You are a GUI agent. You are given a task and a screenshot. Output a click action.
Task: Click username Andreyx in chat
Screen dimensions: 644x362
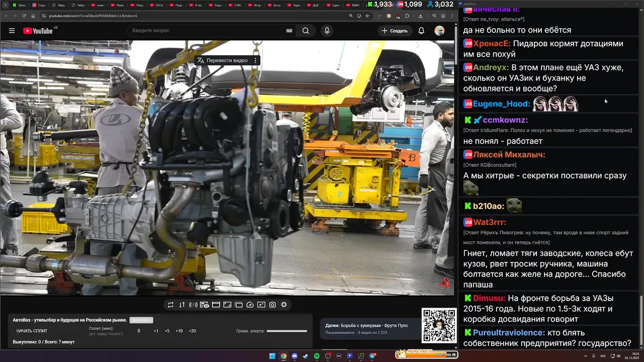point(490,67)
